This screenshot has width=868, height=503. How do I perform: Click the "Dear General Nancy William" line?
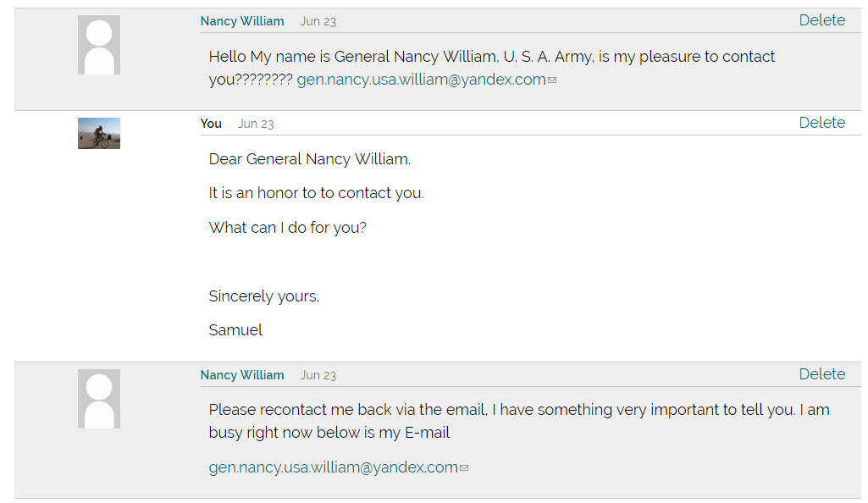(x=309, y=159)
